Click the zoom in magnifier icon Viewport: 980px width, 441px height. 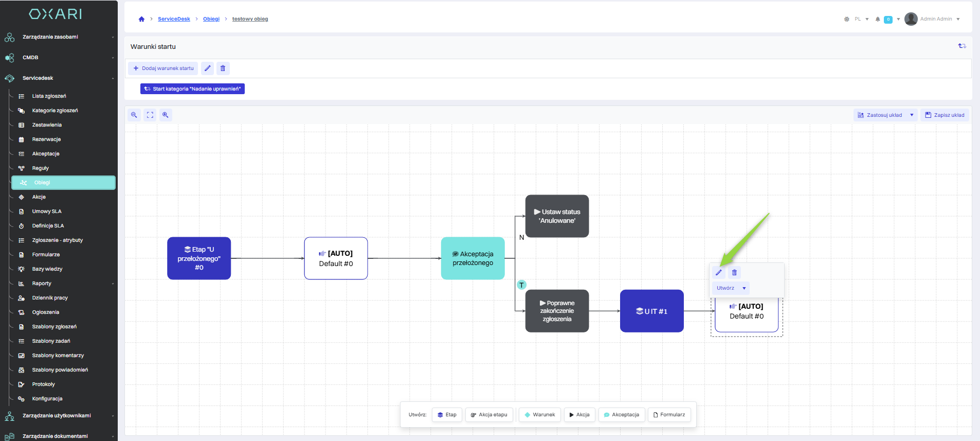pyautogui.click(x=166, y=115)
